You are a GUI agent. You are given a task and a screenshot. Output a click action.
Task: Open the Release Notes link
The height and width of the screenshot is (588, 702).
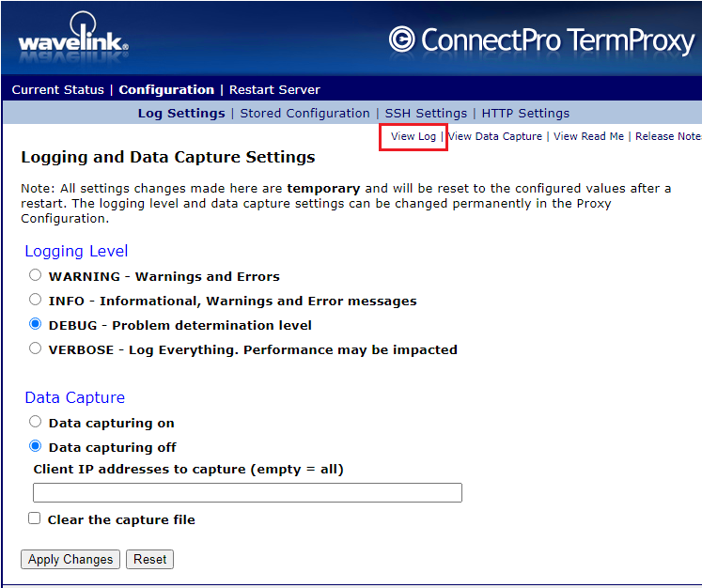(x=667, y=137)
